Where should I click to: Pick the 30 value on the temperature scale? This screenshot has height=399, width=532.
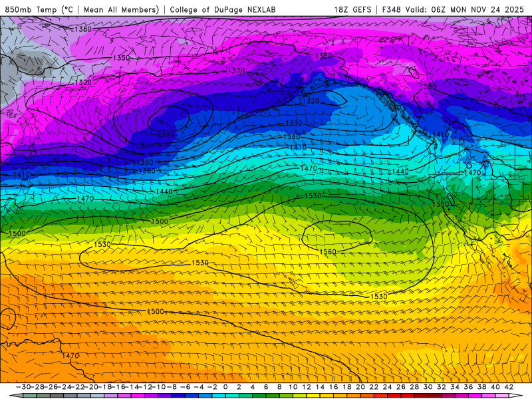[428, 387]
